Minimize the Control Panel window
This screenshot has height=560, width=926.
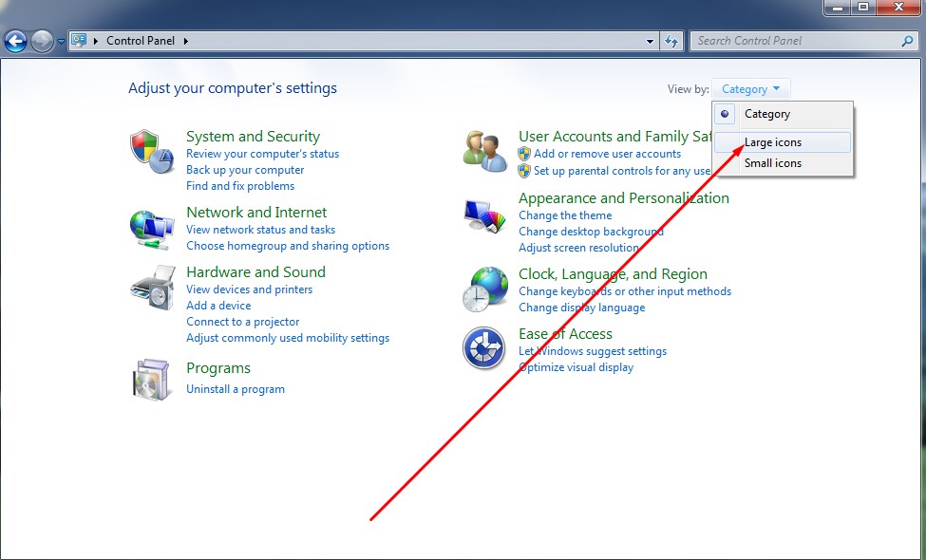(838, 8)
